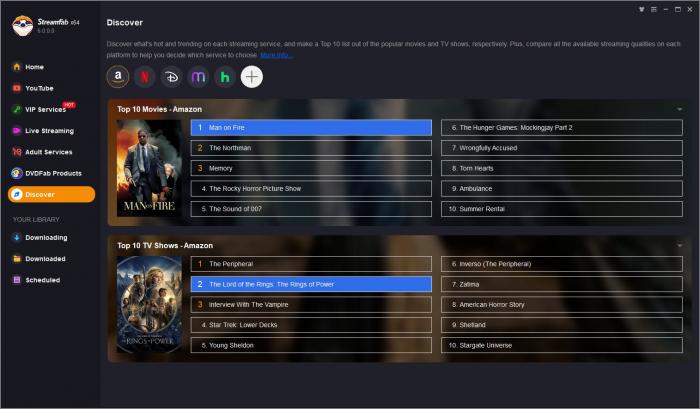Select TV show Zatima

click(x=562, y=284)
